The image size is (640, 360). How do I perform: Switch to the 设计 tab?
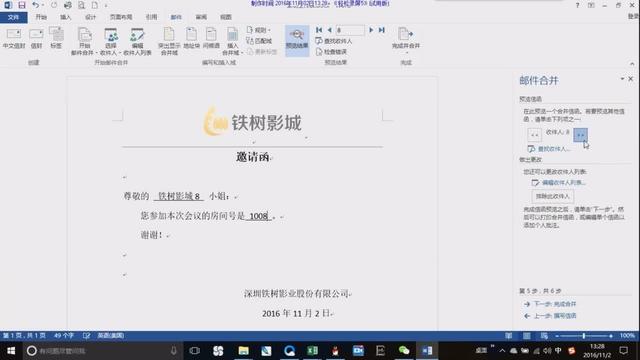click(x=90, y=17)
